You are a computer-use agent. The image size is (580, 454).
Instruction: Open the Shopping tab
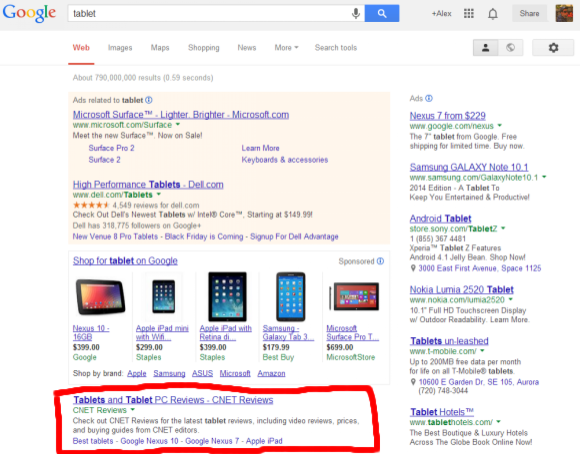203,48
